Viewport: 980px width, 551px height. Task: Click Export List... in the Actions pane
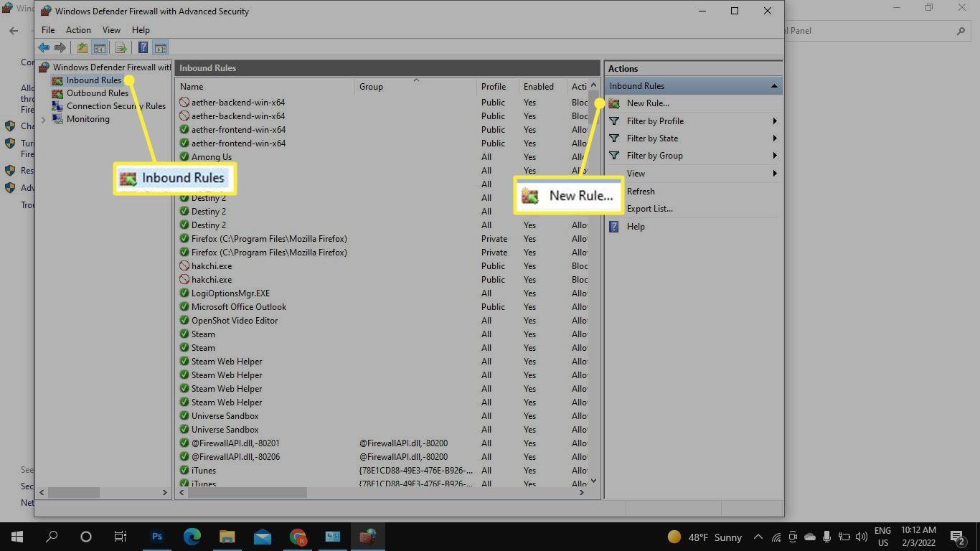(649, 209)
